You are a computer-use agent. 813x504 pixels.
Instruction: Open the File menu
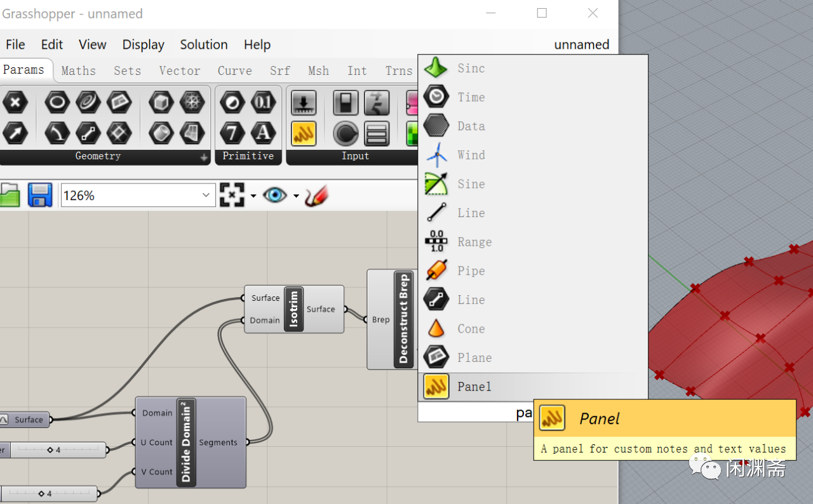click(x=15, y=44)
